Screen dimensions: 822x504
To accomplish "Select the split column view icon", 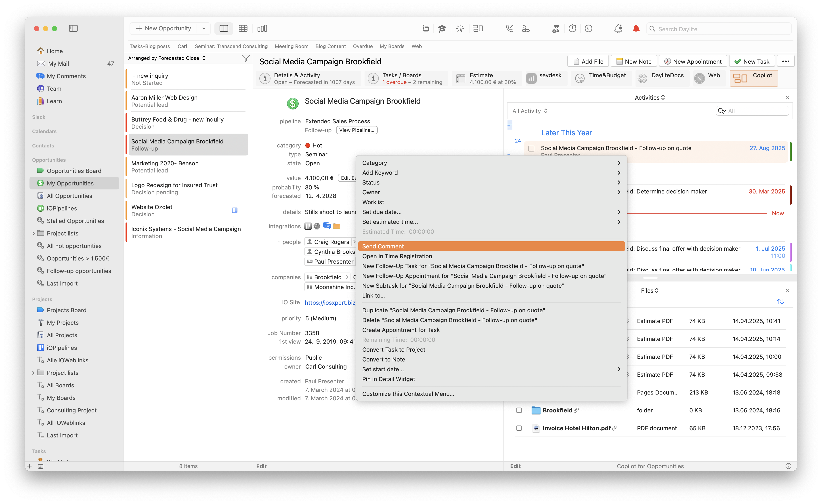I will 224,28.
